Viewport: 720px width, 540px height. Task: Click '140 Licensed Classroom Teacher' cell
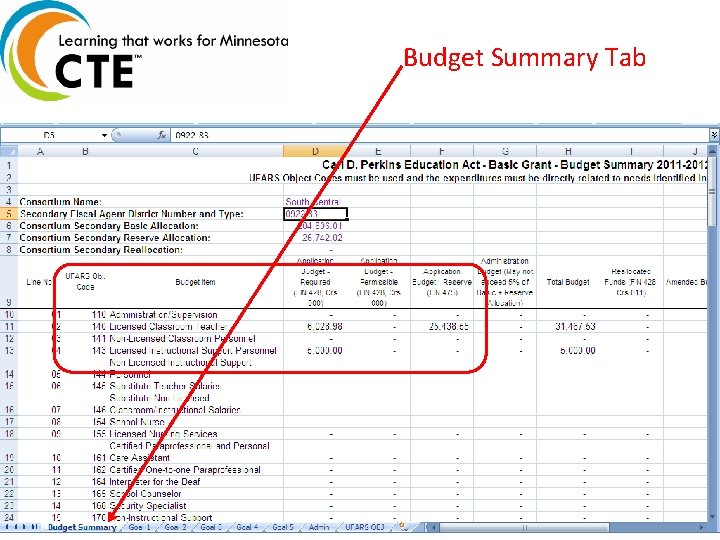click(x=168, y=327)
